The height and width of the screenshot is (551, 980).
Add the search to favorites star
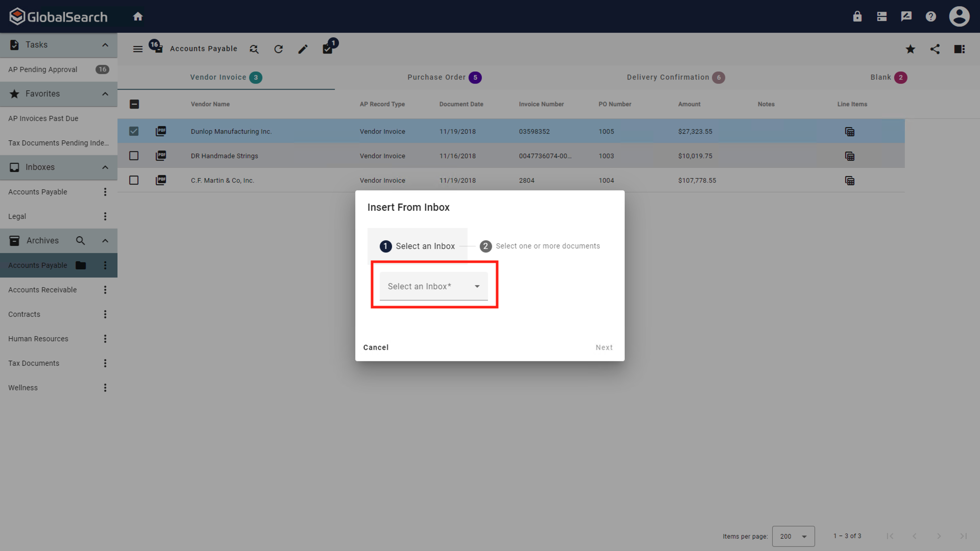click(911, 49)
